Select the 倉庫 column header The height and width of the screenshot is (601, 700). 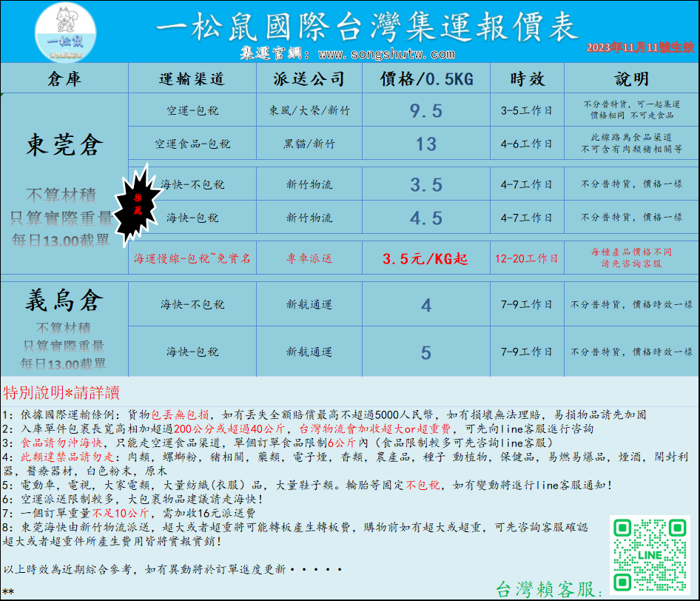click(x=64, y=79)
